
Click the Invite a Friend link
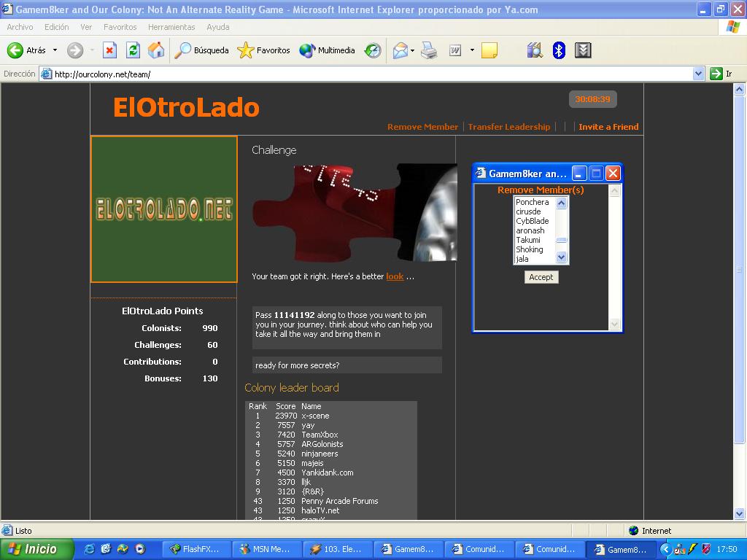point(608,127)
